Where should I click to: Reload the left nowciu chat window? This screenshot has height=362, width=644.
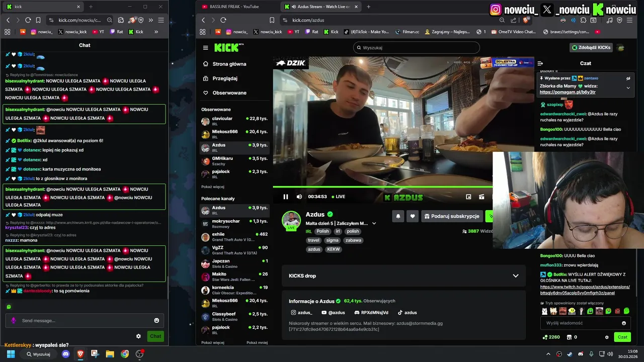[28, 20]
